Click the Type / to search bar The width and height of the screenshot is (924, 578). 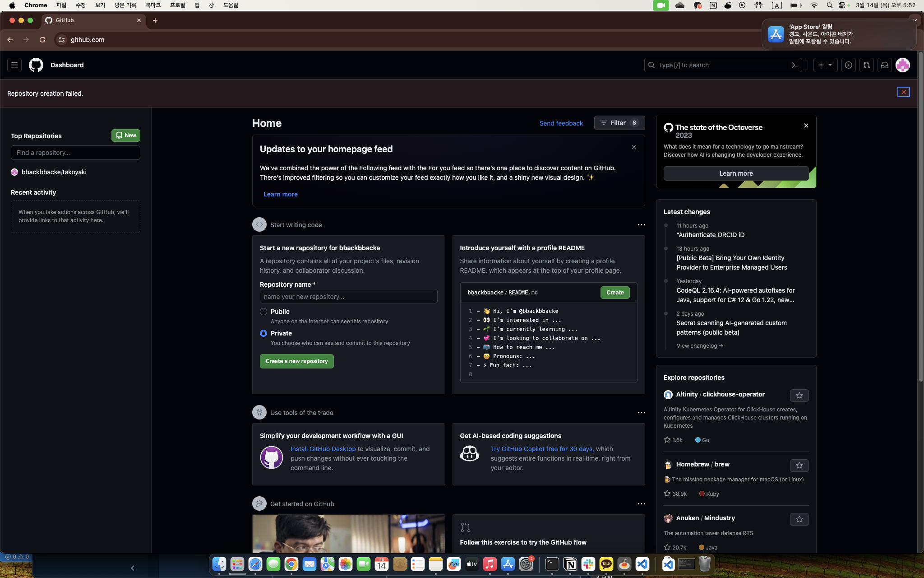pyautogui.click(x=716, y=65)
